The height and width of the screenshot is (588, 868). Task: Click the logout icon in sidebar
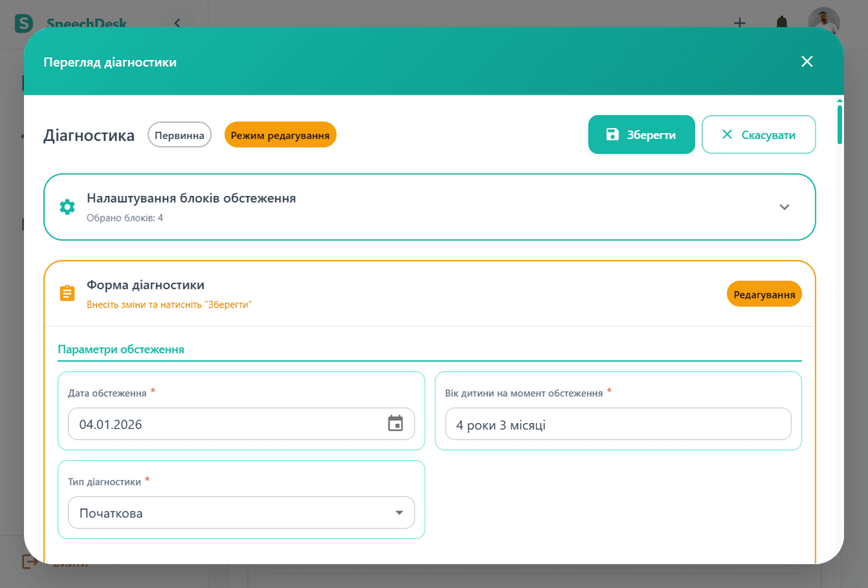pos(30,562)
